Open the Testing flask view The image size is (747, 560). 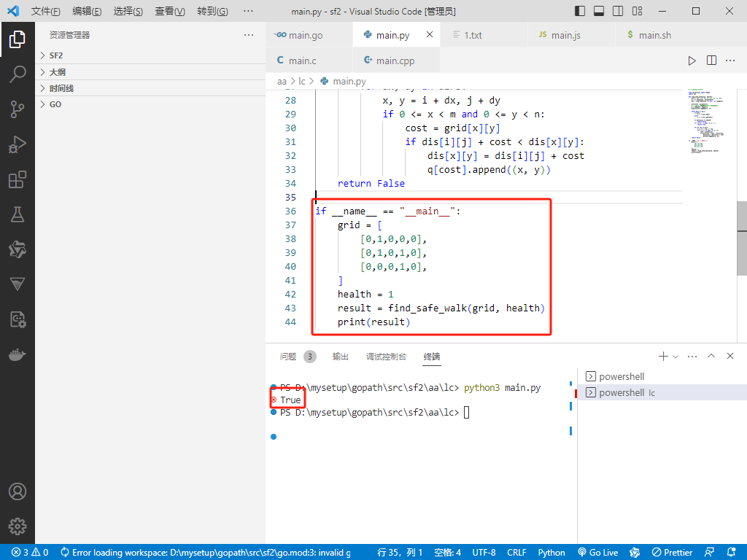(18, 214)
